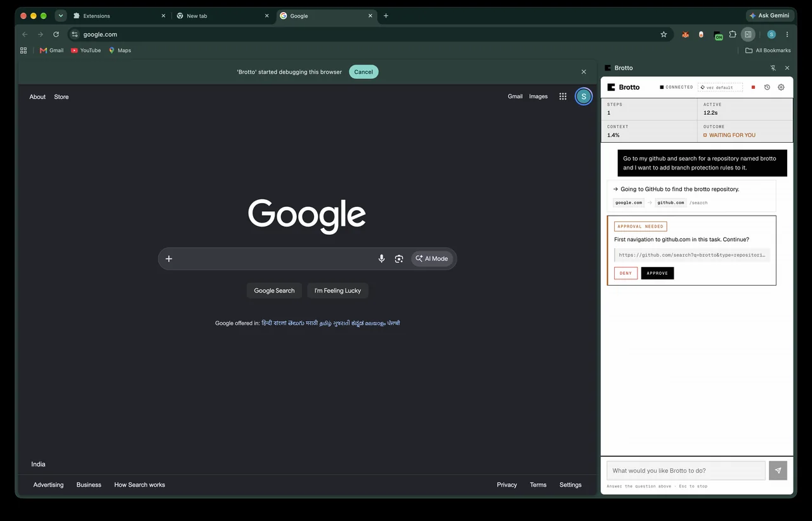Open Brotto settings gear
This screenshot has width=812, height=521.
point(781,87)
